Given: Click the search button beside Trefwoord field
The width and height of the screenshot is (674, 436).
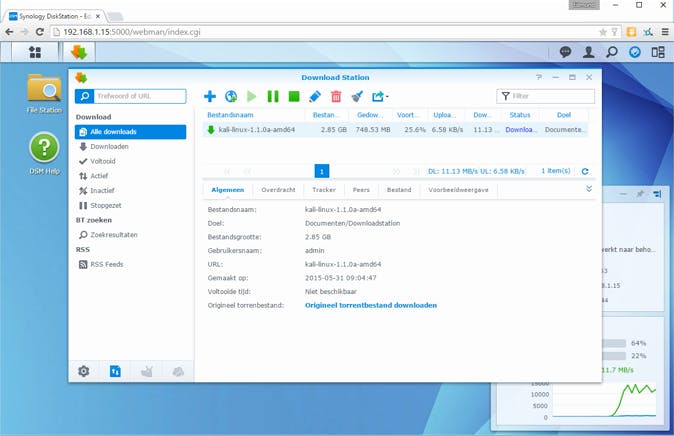Looking at the screenshot, I should [x=85, y=96].
